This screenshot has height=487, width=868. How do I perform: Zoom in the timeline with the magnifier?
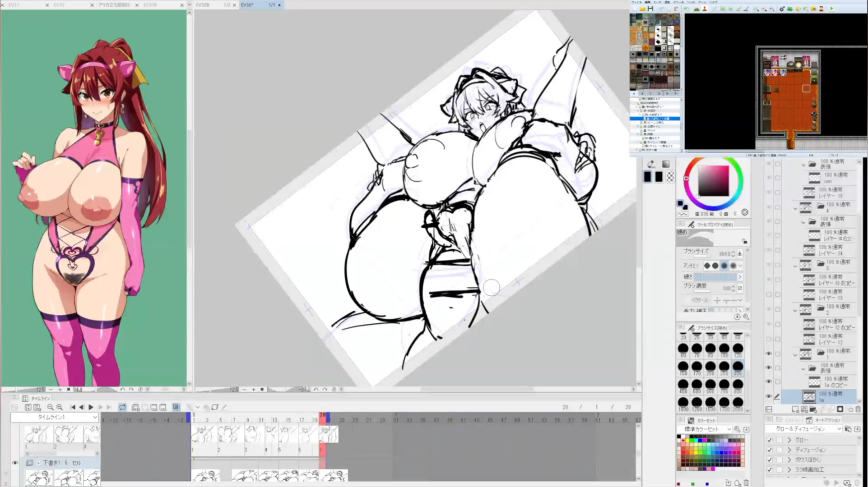coord(60,407)
